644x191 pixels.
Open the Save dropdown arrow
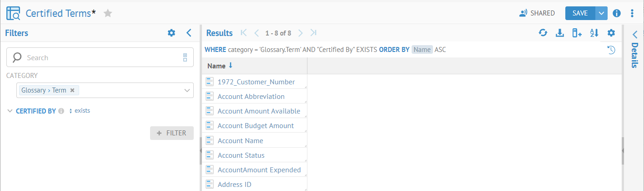601,13
